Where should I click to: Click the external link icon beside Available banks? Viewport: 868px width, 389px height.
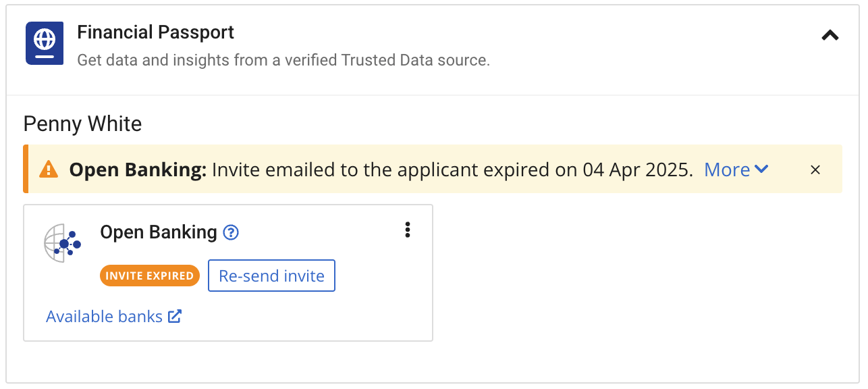coord(175,316)
